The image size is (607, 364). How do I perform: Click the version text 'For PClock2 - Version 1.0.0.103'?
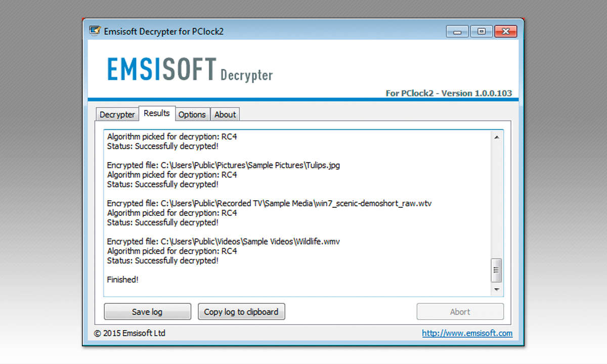tap(449, 93)
